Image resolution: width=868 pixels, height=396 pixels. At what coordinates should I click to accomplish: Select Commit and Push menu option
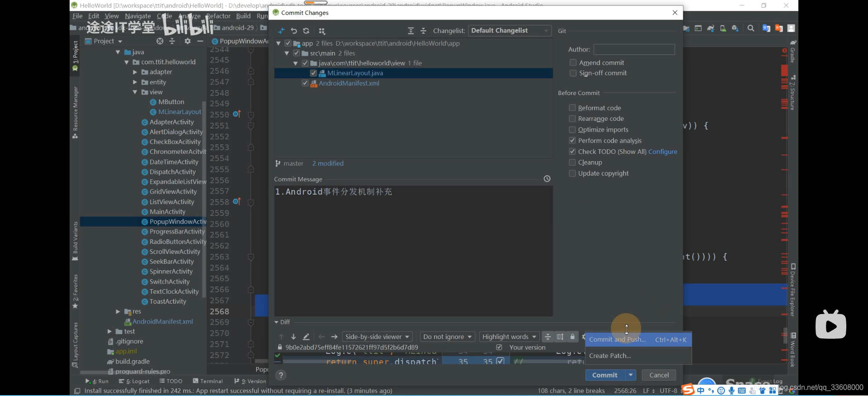pyautogui.click(x=638, y=339)
